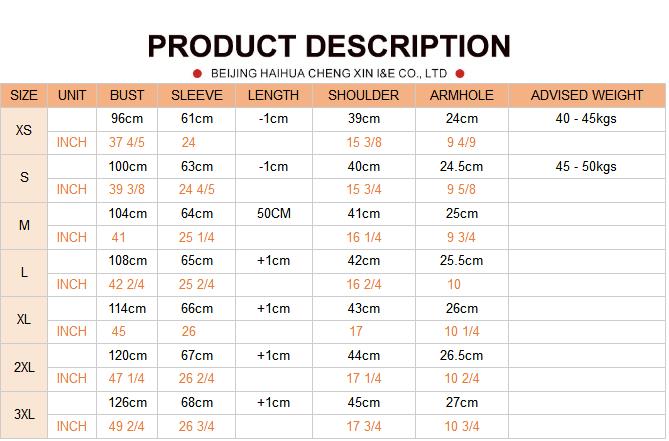This screenshot has height=441, width=669.
Task: Click the ARMHOLE column header
Action: tap(462, 95)
